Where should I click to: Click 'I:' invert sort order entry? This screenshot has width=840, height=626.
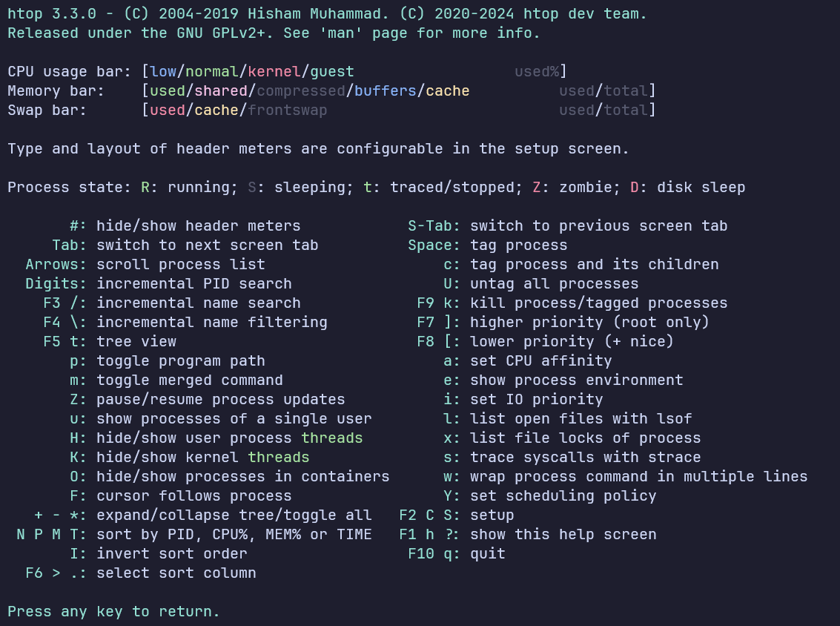tap(158, 553)
